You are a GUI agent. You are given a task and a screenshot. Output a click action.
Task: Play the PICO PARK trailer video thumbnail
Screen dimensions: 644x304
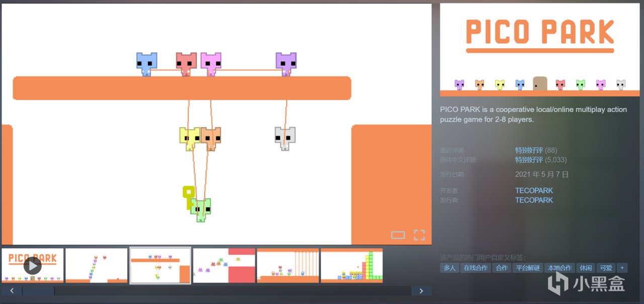click(33, 265)
